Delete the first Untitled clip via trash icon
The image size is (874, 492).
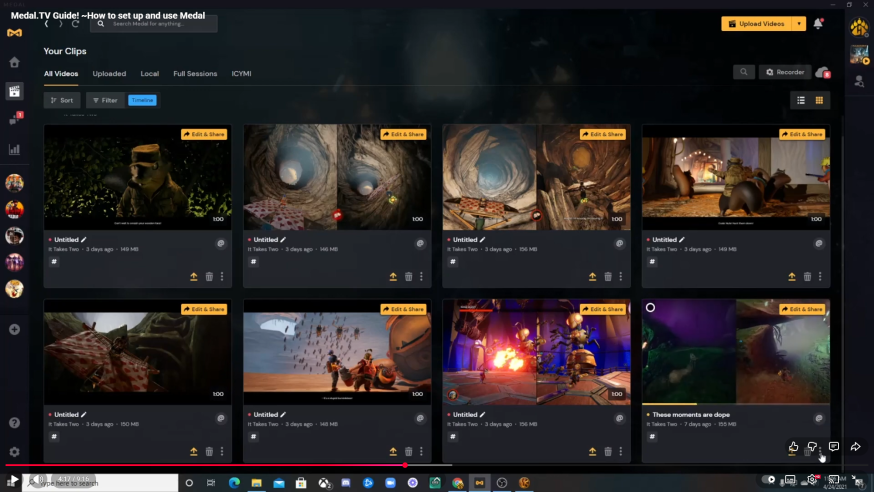tap(209, 277)
